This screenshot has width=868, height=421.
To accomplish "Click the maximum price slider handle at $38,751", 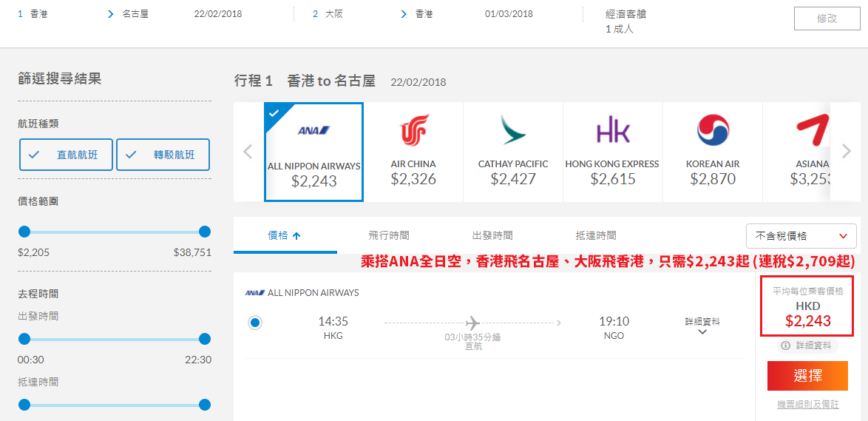I will tap(205, 232).
